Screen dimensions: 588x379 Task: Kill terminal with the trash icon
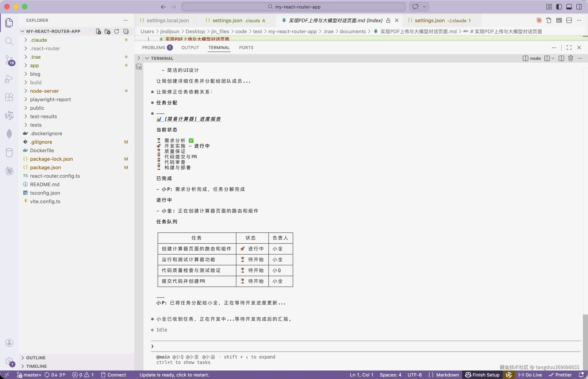click(x=571, y=58)
